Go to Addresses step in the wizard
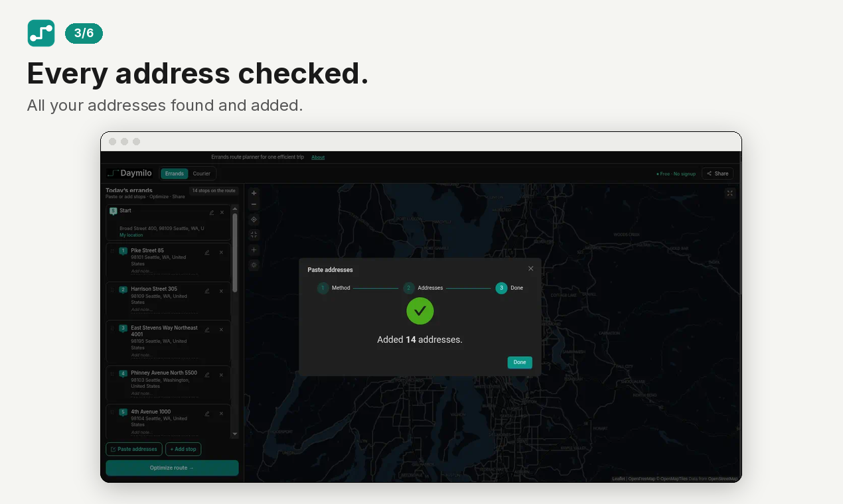This screenshot has width=843, height=504. coord(423,288)
